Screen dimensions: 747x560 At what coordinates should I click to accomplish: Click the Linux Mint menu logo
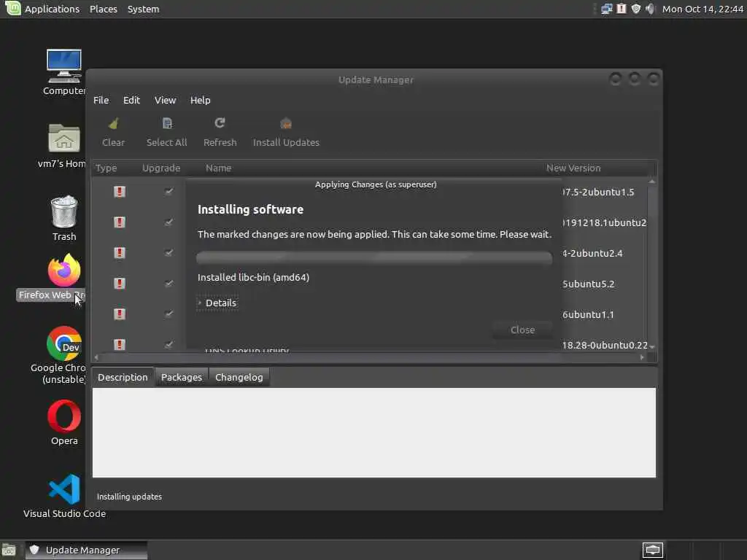point(13,8)
